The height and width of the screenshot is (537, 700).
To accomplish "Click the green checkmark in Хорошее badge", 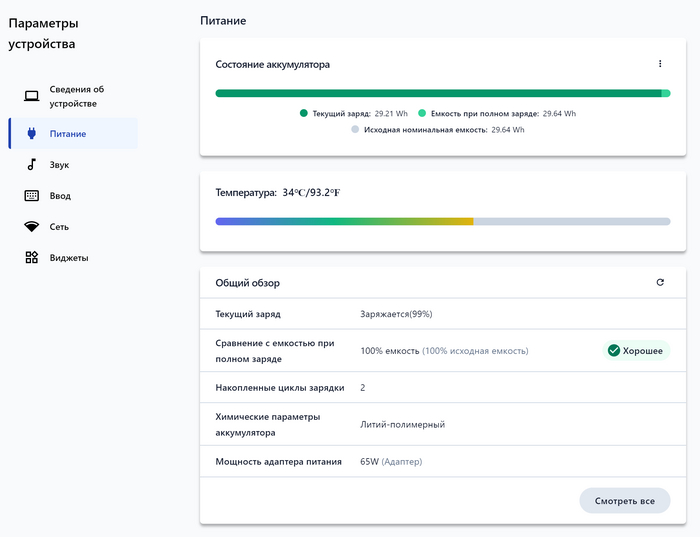I will (x=614, y=351).
